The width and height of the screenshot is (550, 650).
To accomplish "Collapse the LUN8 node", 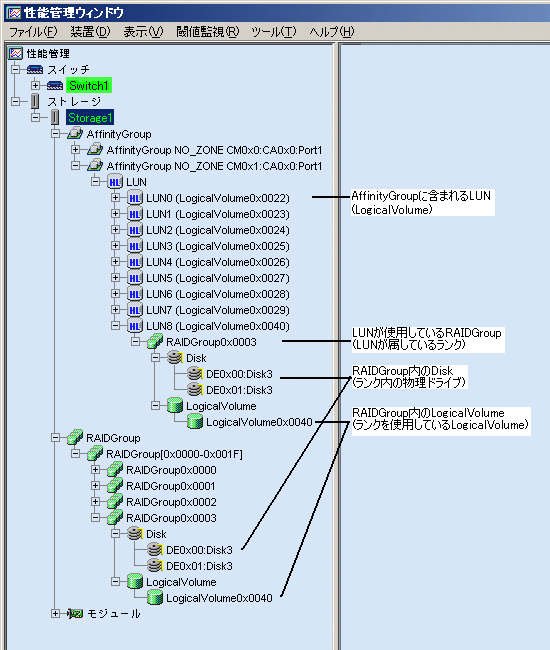I will pyautogui.click(x=116, y=326).
